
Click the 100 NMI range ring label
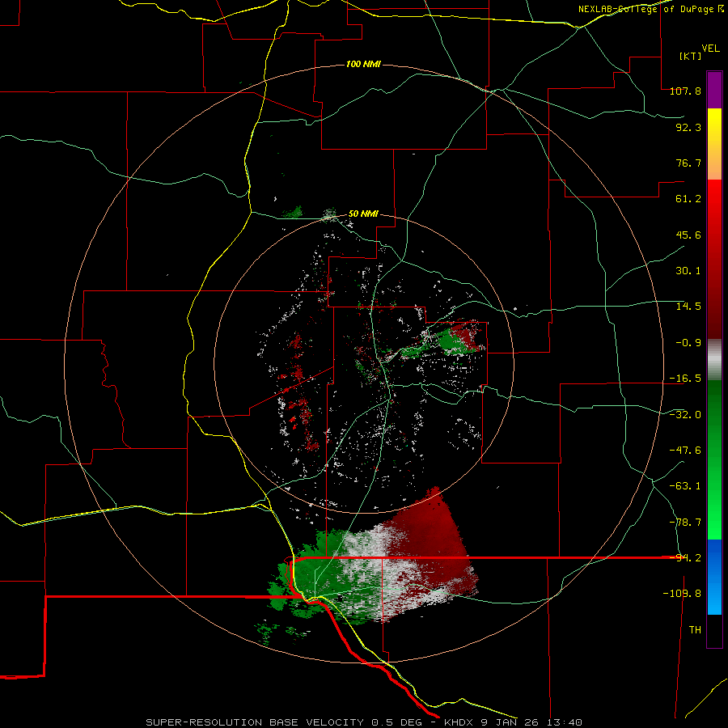coord(363,64)
